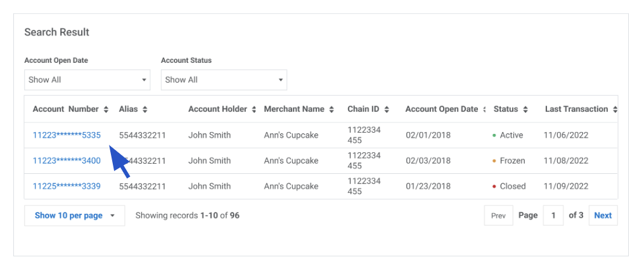644x264 pixels.
Task: Click the page number input field
Action: coord(553,216)
